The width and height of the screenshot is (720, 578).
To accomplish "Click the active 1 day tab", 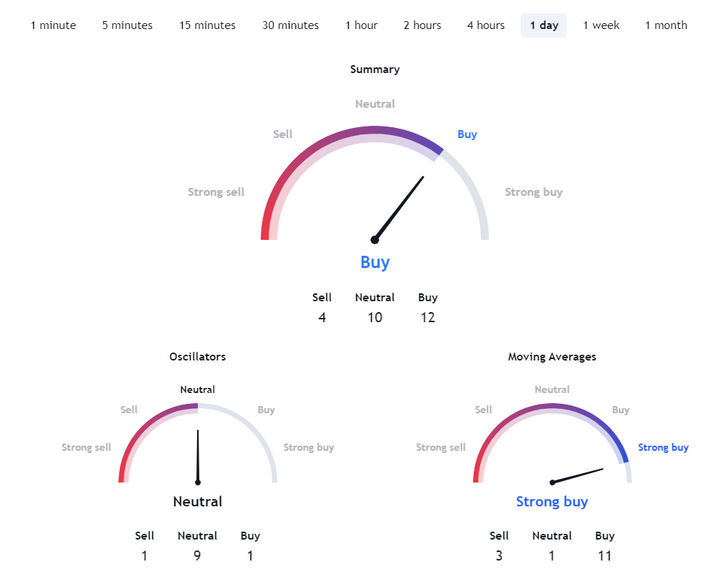I will point(544,25).
